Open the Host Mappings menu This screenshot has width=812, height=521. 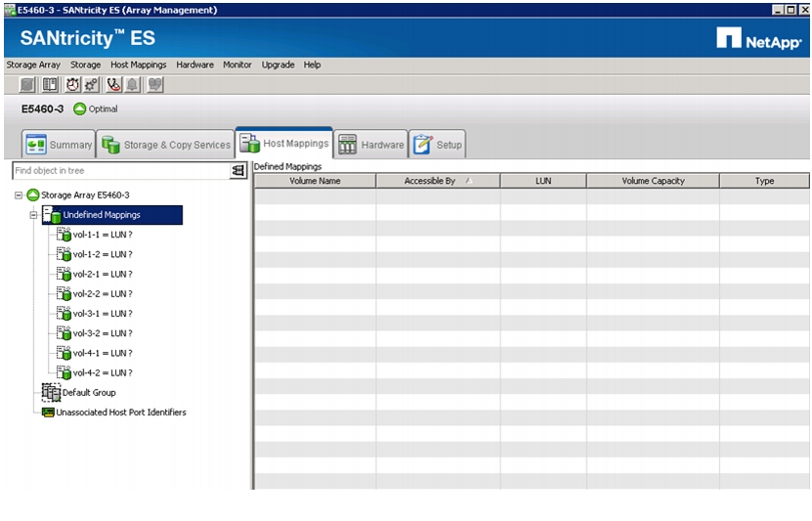click(x=139, y=65)
